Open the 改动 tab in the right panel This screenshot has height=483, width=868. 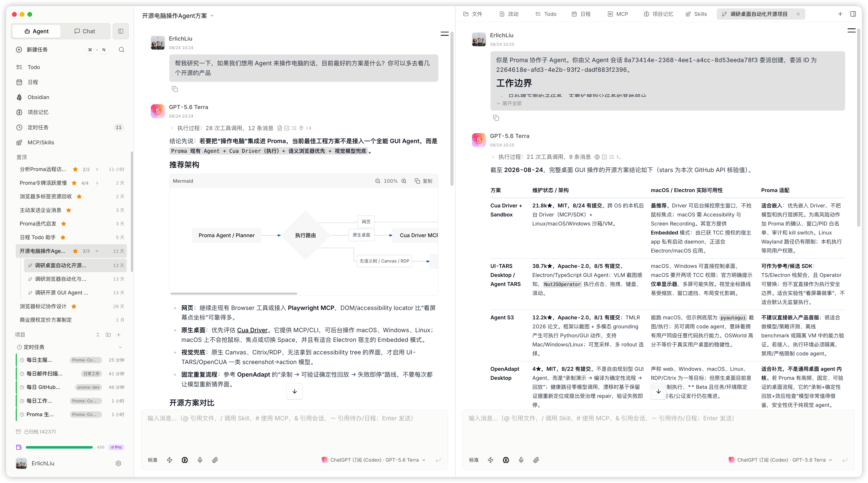point(509,14)
